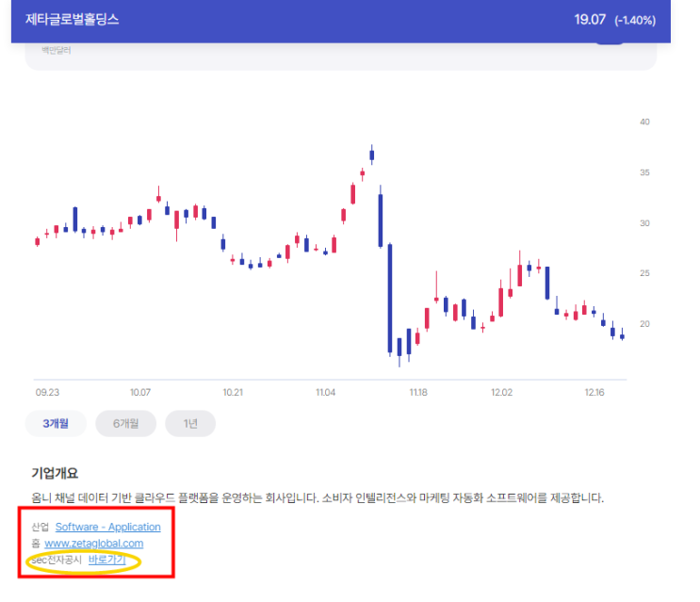Click the (-1.40%) change value
700x602 pixels.
pos(635,21)
